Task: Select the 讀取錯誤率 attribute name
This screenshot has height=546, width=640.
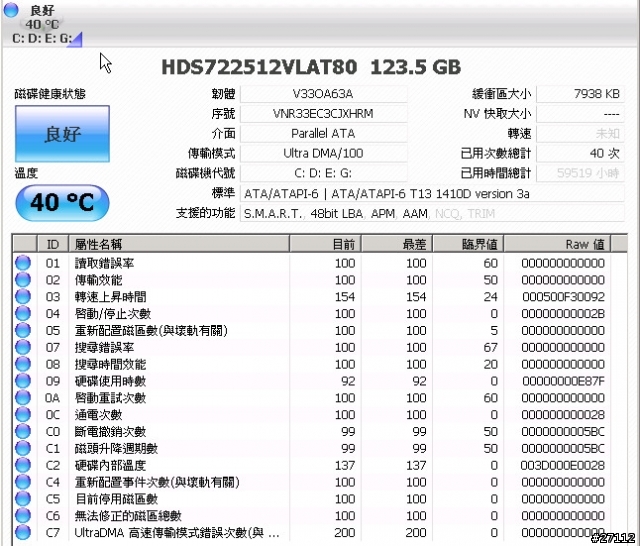Action: 104,263
